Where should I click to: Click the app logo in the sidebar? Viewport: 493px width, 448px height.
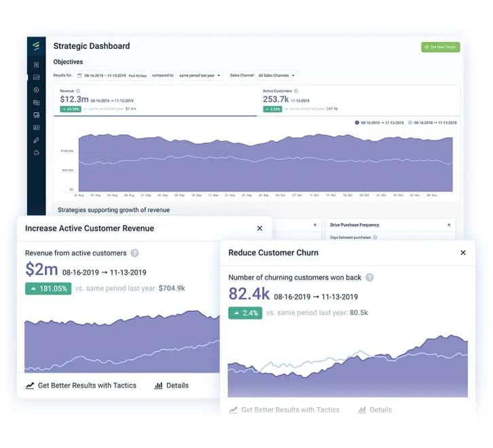37,46
